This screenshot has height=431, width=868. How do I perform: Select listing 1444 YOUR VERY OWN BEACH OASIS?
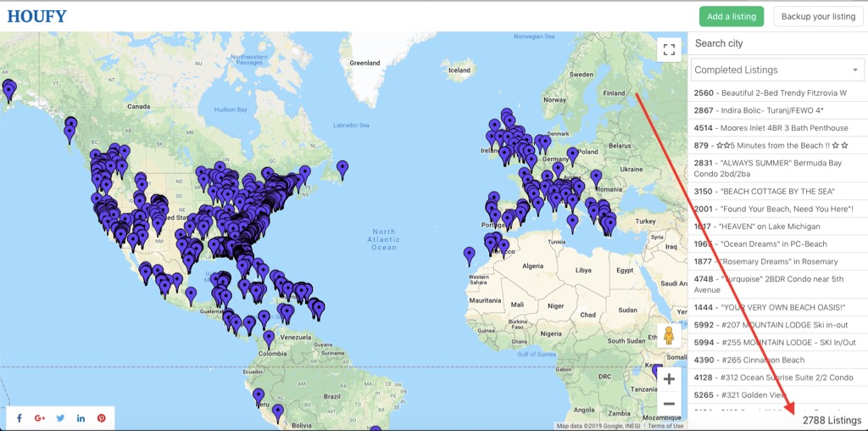click(x=778, y=307)
